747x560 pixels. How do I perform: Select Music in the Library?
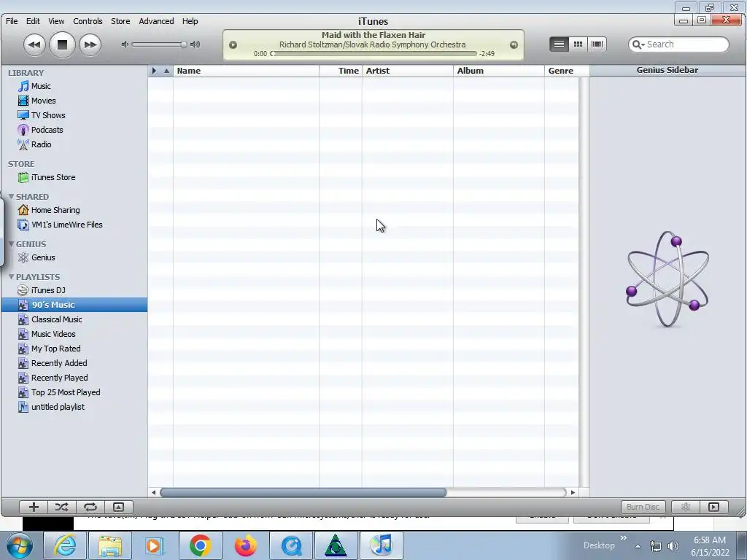[41, 86]
